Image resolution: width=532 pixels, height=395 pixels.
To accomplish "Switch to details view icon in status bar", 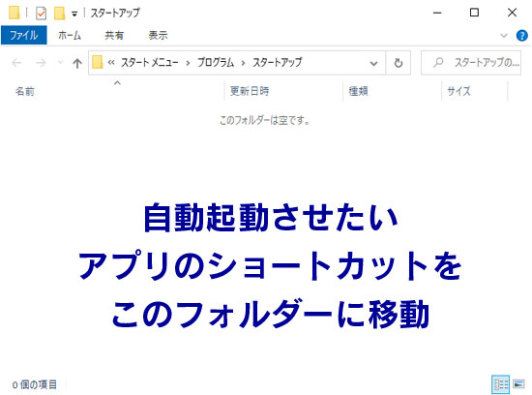I will click(500, 384).
